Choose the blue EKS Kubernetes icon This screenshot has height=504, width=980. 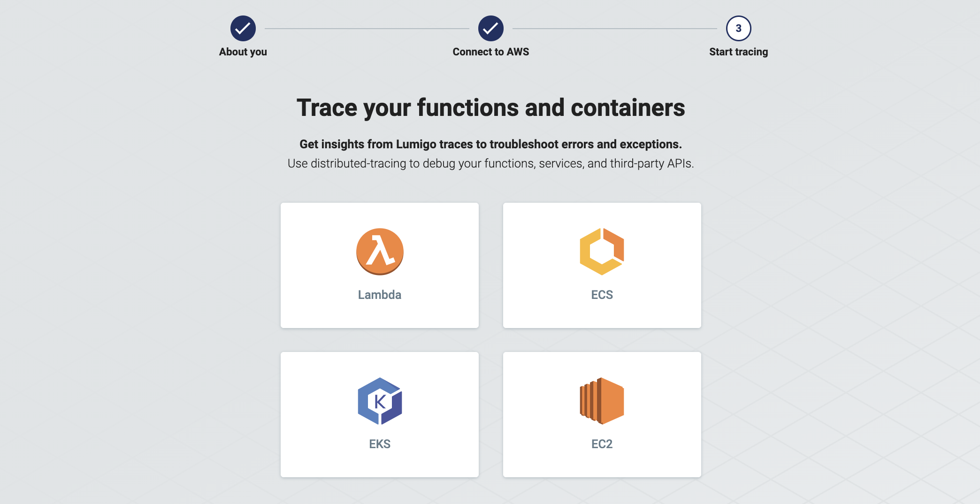click(x=380, y=401)
